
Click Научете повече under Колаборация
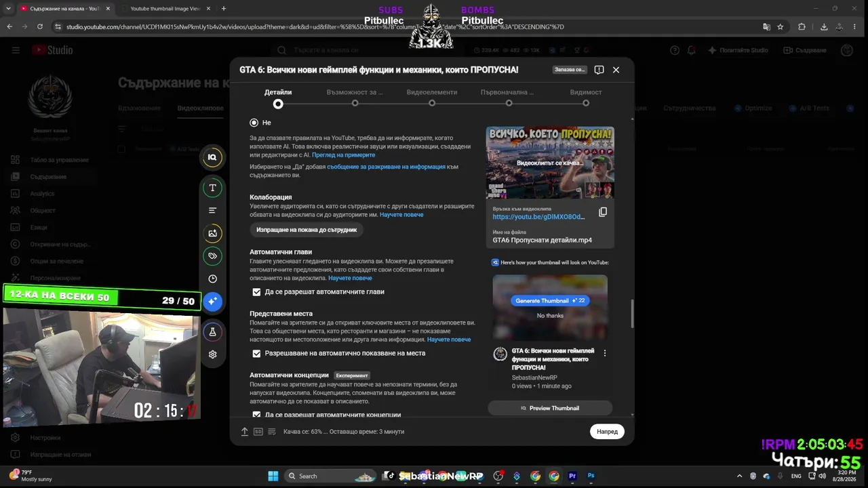click(401, 215)
